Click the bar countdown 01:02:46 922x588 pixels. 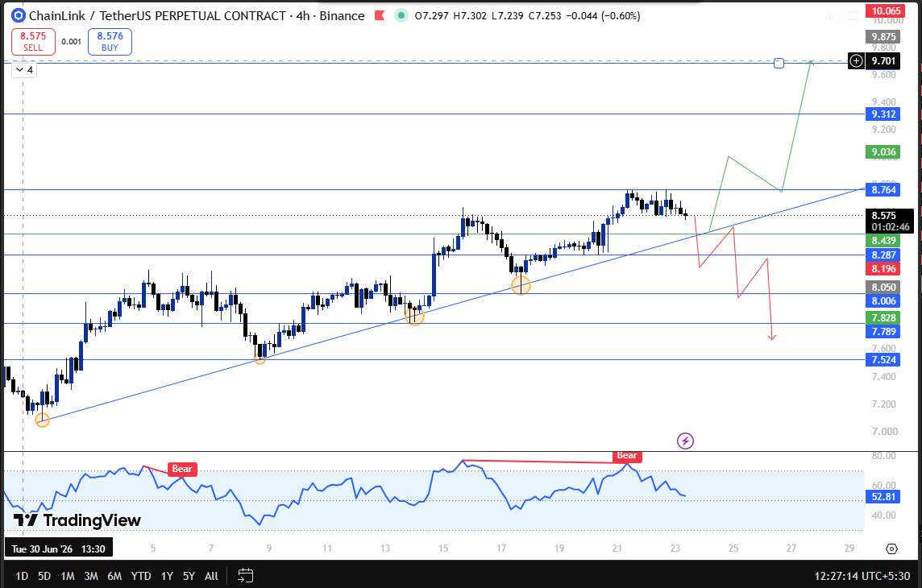tap(891, 226)
